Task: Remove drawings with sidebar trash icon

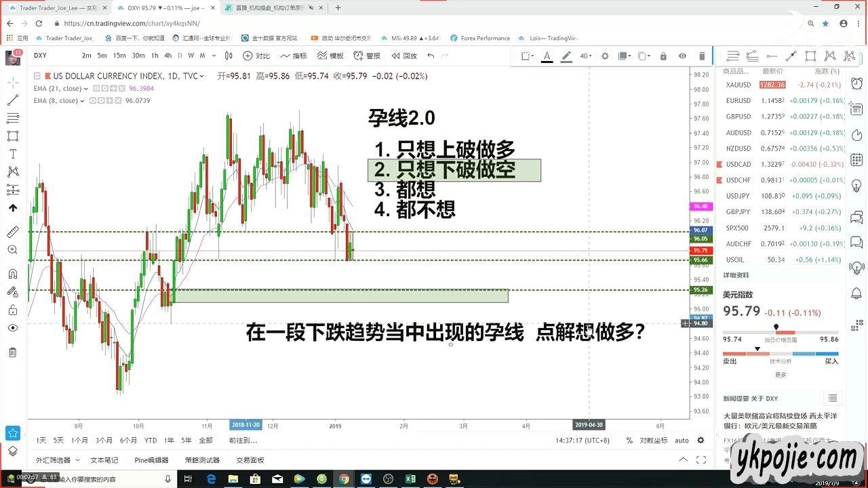Action: coord(13,352)
